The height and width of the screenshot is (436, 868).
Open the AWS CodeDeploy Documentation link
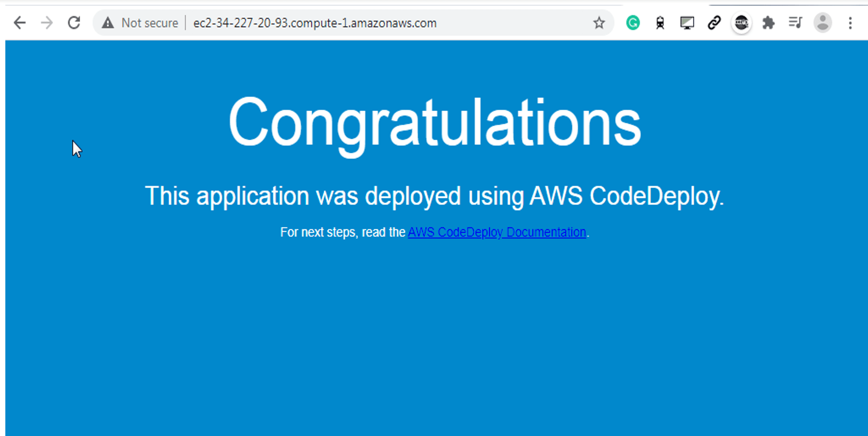(496, 232)
